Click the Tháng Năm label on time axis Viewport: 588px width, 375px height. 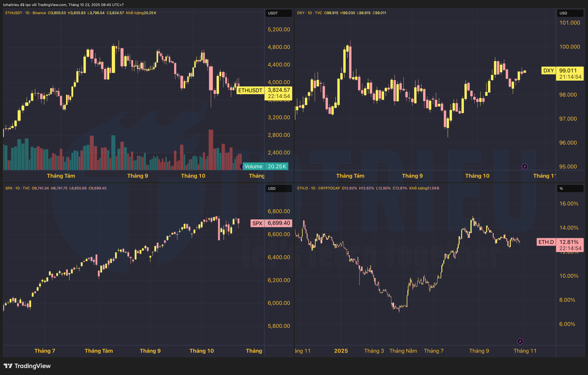(403, 351)
